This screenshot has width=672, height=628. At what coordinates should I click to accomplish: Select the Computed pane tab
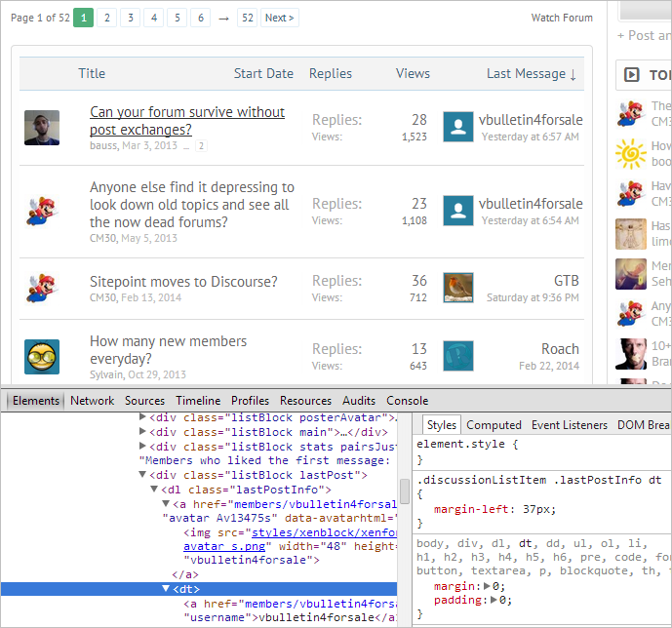[494, 425]
